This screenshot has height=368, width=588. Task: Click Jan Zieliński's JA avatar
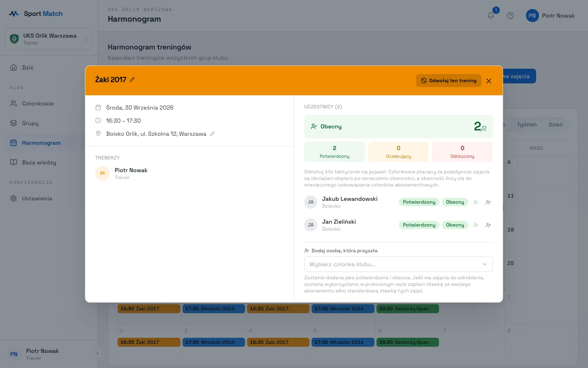point(311,225)
